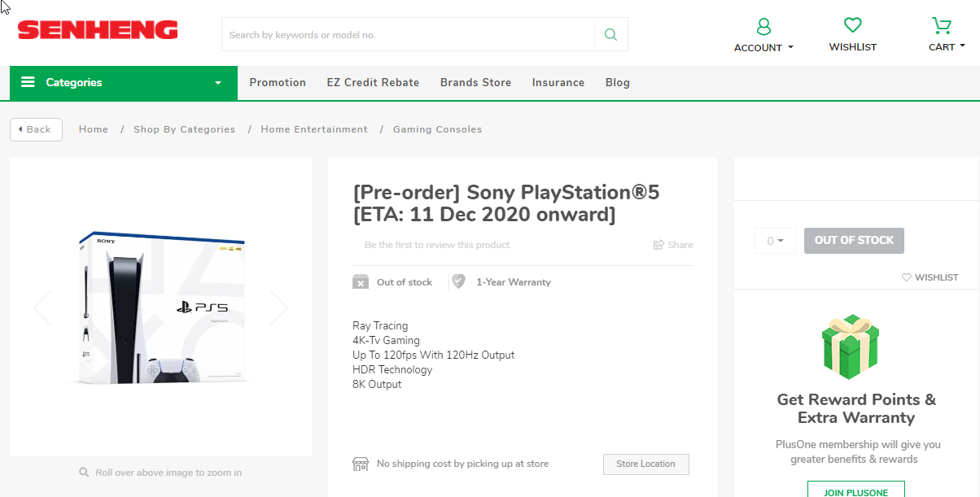The width and height of the screenshot is (980, 497).
Task: Open the shopping Cart icon
Action: click(x=941, y=25)
